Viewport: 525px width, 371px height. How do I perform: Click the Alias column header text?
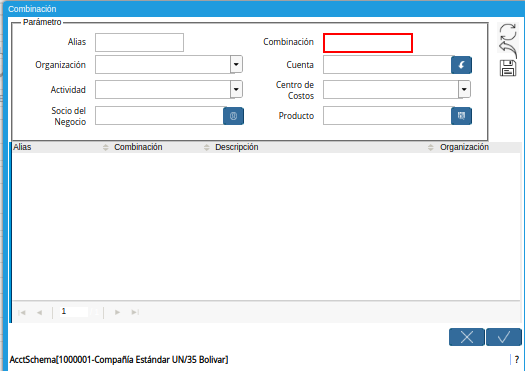click(x=22, y=147)
